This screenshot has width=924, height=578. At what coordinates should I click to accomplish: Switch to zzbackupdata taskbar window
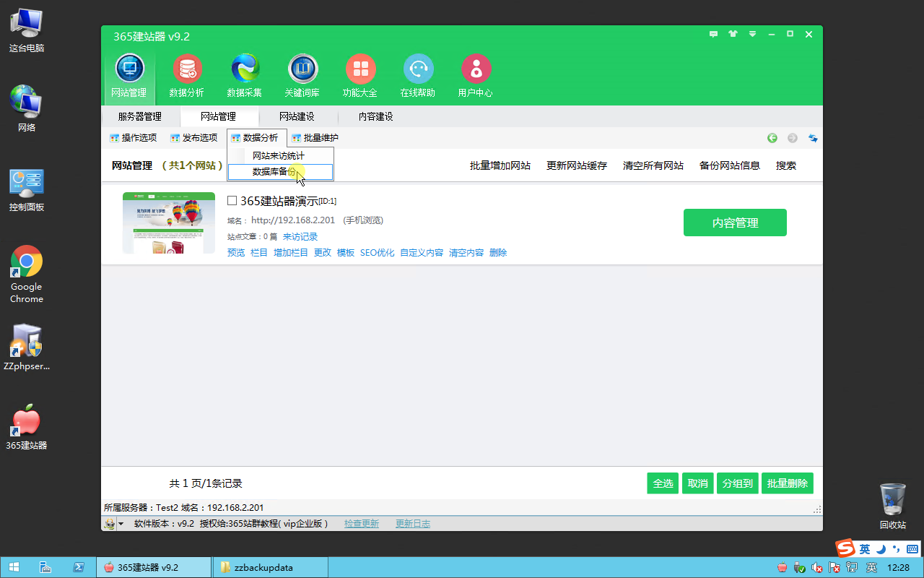pyautogui.click(x=270, y=567)
